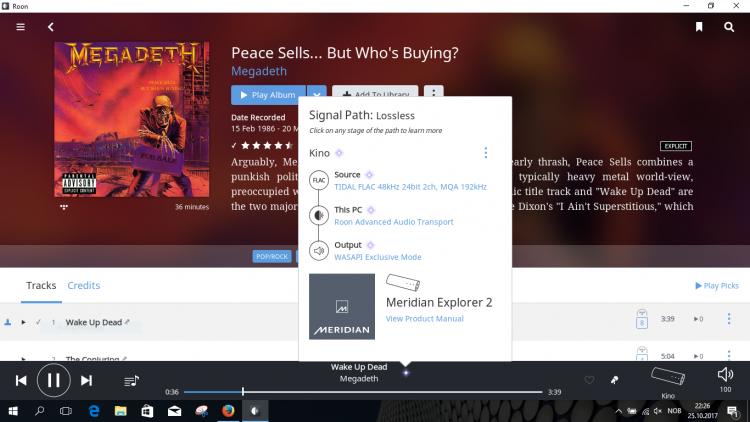Viewport: 750px width, 422px height.
Task: Open Megadeth artist page link
Action: pos(259,71)
